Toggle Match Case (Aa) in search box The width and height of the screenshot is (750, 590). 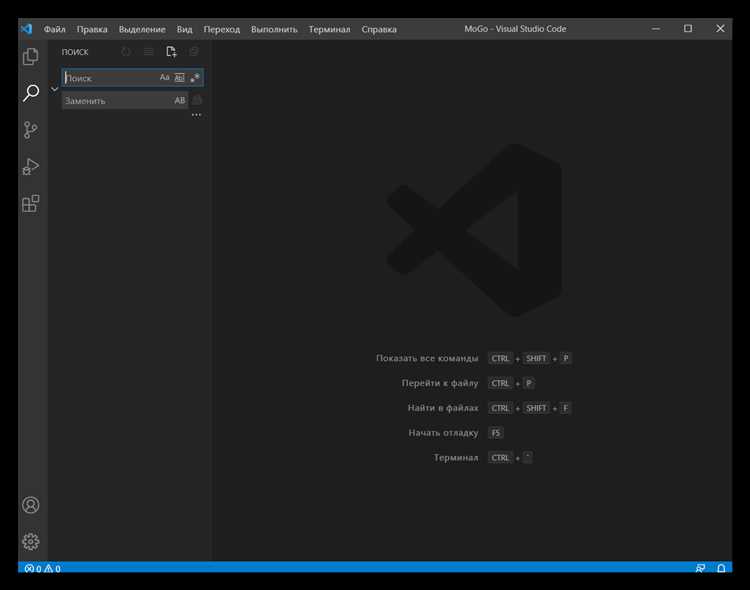165,78
